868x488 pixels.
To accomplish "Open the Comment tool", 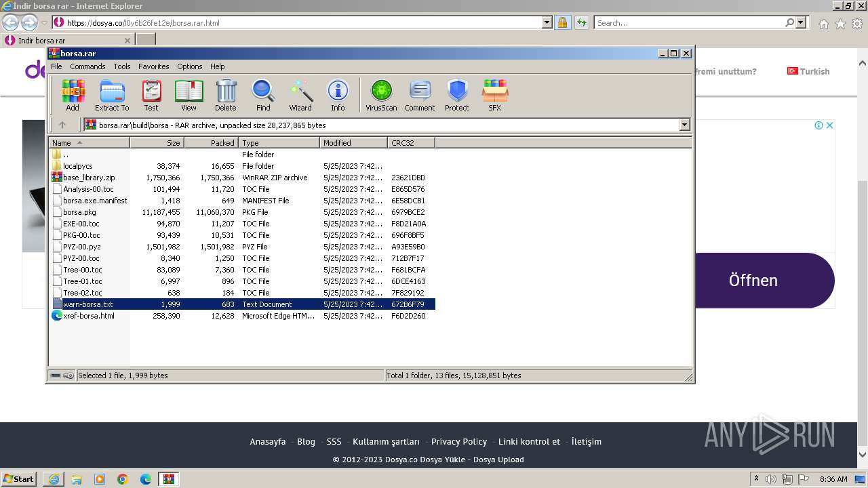I will tap(420, 96).
